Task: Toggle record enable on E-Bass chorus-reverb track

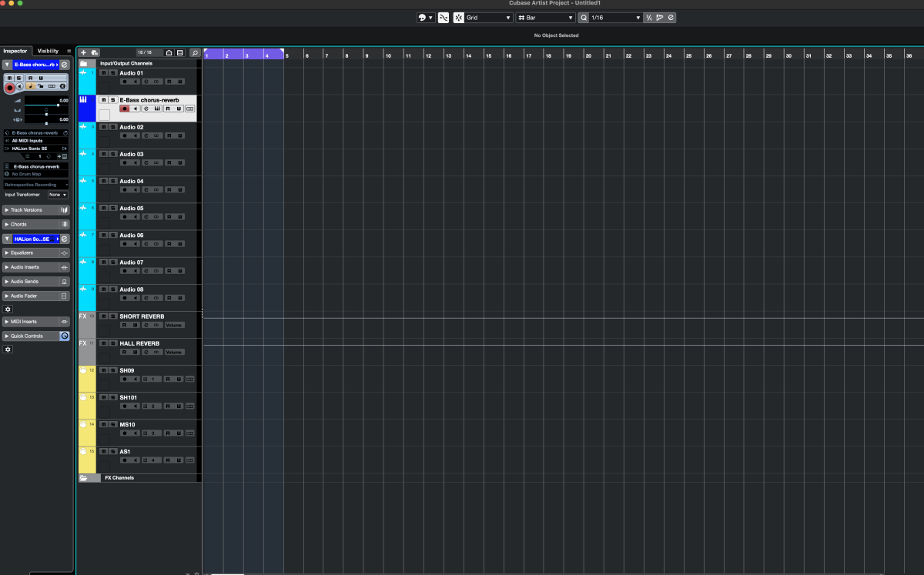Action: coord(125,109)
